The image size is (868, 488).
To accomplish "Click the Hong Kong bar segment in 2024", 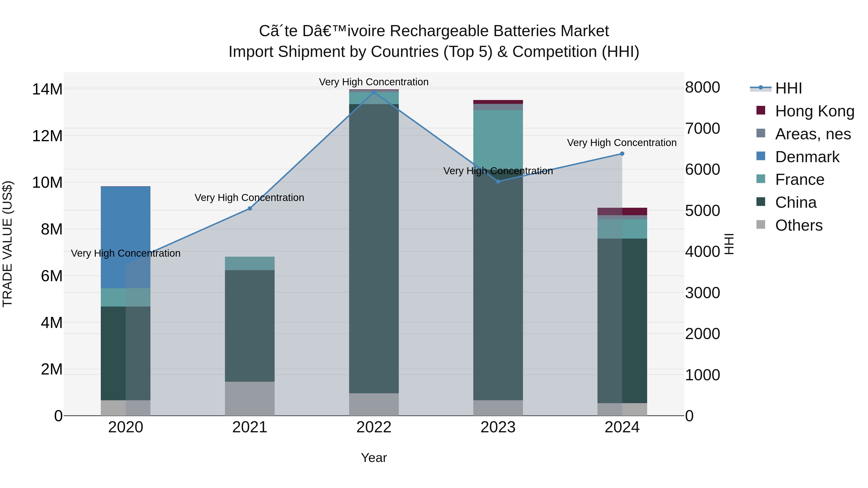I will 622,212.
